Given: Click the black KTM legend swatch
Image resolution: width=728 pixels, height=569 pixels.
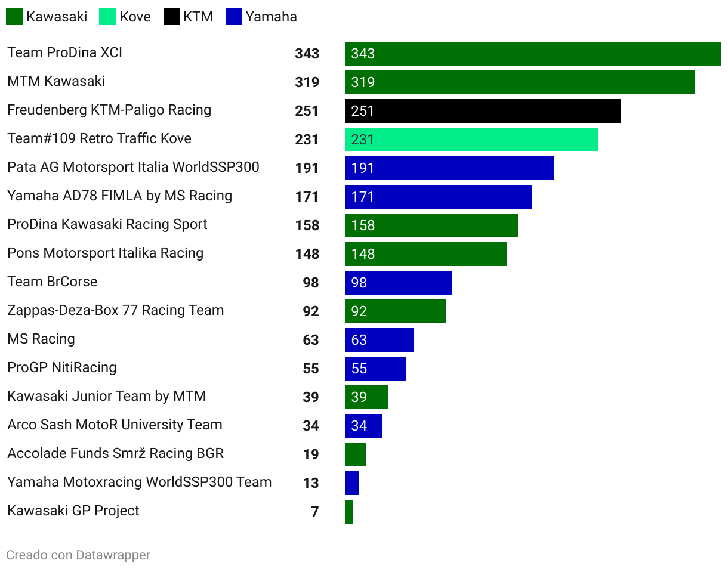Looking at the screenshot, I should tap(172, 17).
